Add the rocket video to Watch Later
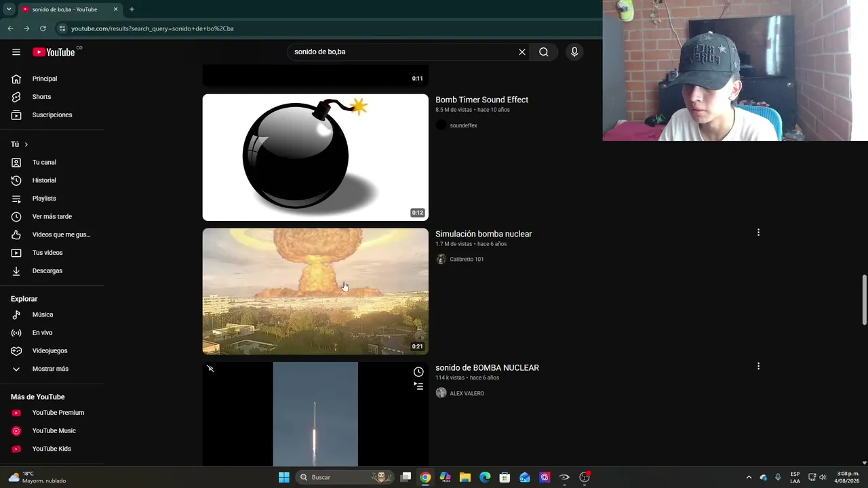 418,372
